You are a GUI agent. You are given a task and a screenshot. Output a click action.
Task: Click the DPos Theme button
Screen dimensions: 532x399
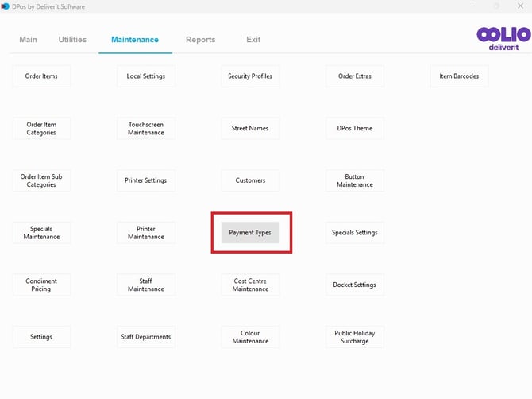click(355, 128)
